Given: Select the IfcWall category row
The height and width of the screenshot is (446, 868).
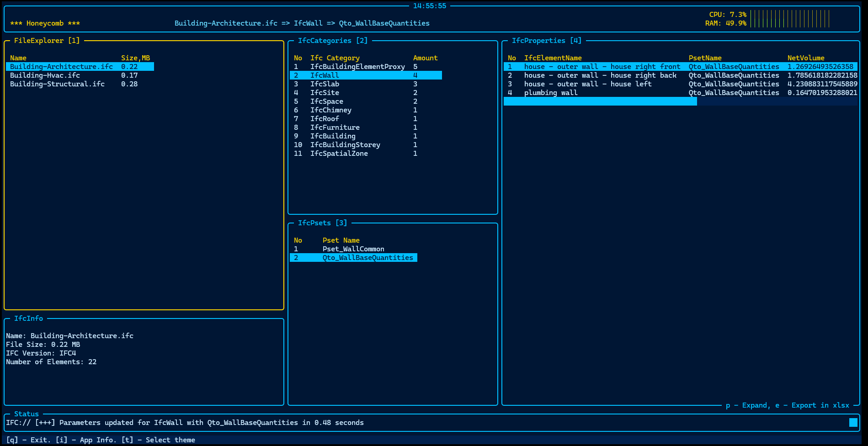Looking at the screenshot, I should click(x=366, y=75).
